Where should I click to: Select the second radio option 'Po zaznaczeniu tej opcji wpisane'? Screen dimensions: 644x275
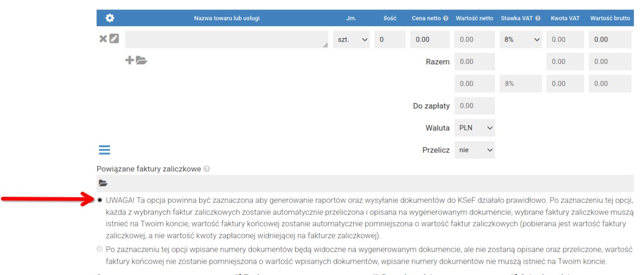(101, 249)
